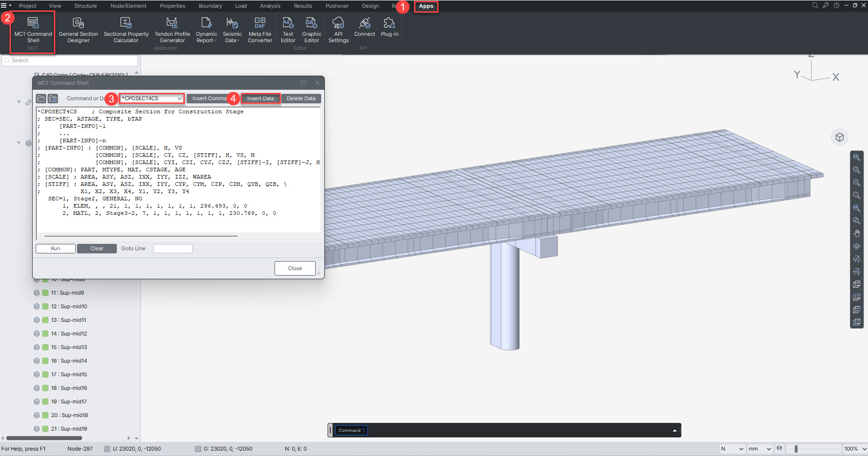The width and height of the screenshot is (868, 456).
Task: Open the 100% zoom dropdown
Action: point(854,449)
